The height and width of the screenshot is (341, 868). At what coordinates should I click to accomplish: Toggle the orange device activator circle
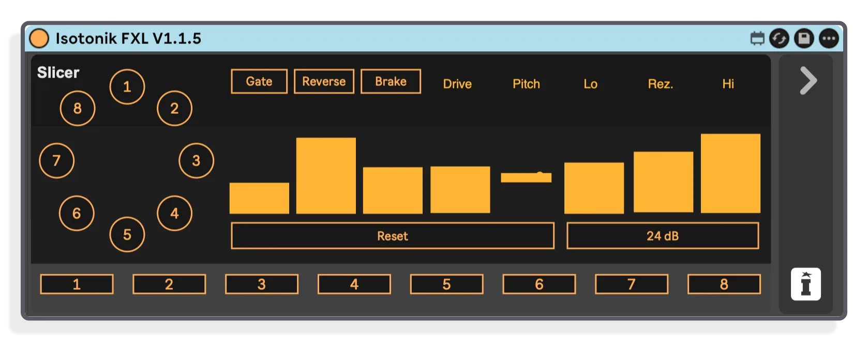pos(39,38)
